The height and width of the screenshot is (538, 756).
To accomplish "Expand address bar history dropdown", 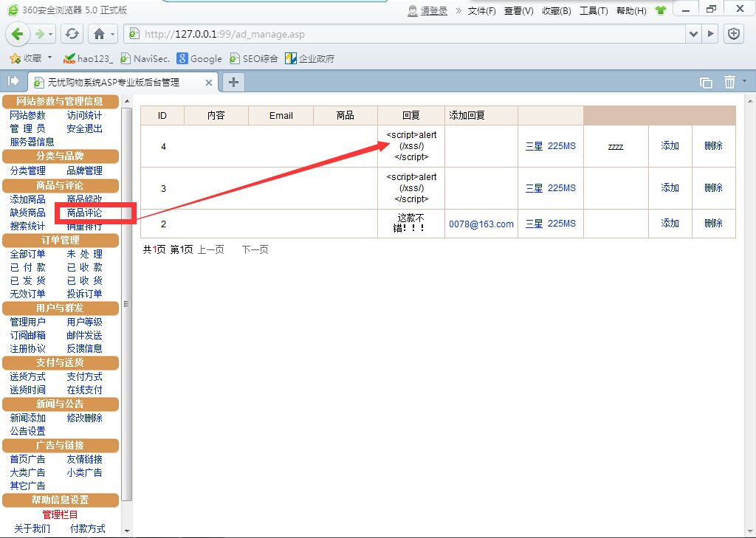I will coord(693,34).
